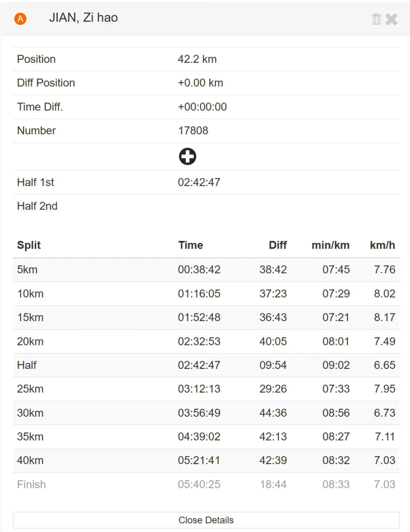Click the Finish split row
The height and width of the screenshot is (532, 410).
[x=206, y=484]
